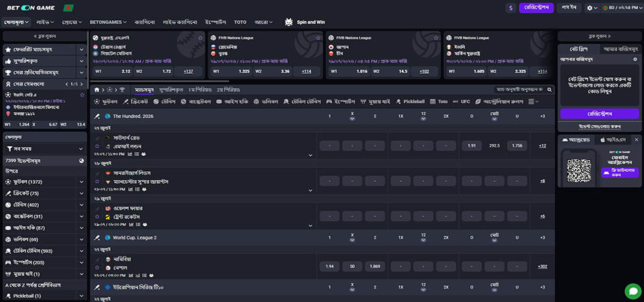The height and width of the screenshot is (302, 644).
Task: Select UFC in the sports filter bar
Action: coord(462,101)
